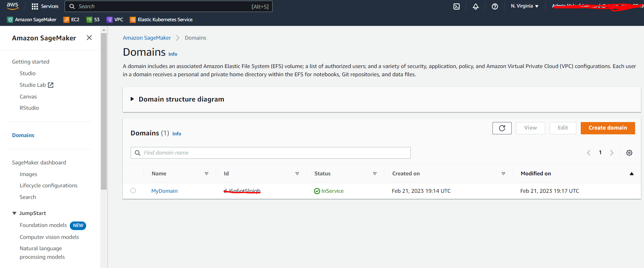
Task: Click the Find domain name field
Action: tap(271, 153)
